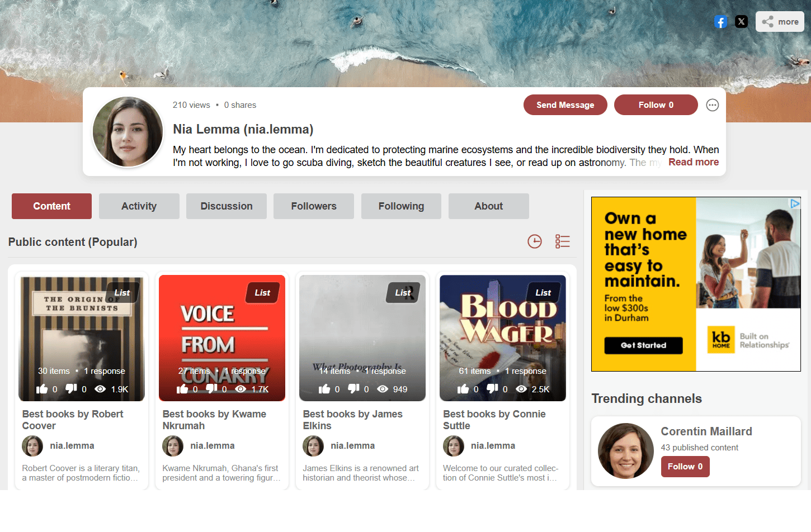The image size is (811, 532).
Task: Open 'Best books by James Elkins' link
Action: (352, 420)
